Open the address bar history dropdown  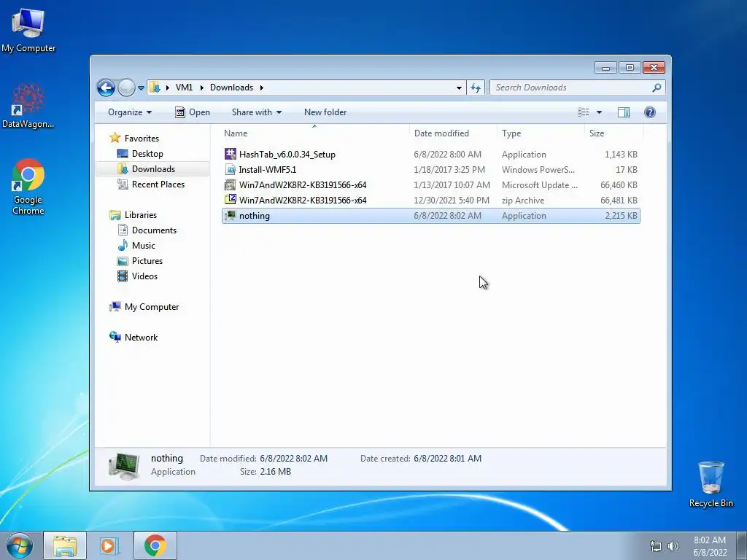459,87
